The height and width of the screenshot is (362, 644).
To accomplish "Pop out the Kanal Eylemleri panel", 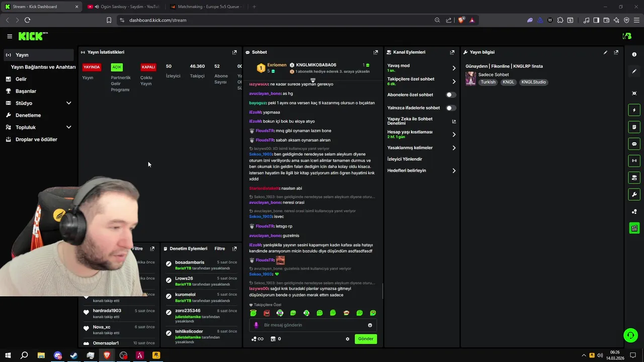I will [452, 52].
